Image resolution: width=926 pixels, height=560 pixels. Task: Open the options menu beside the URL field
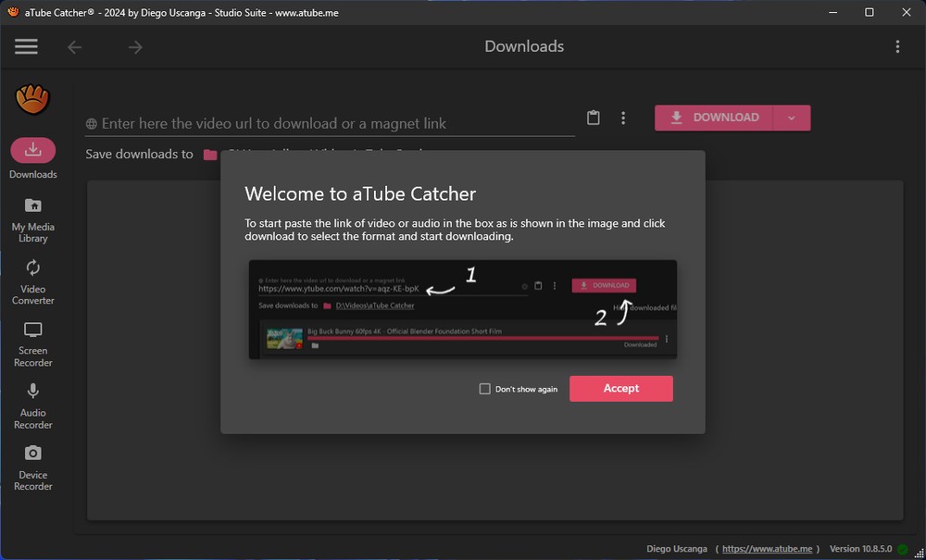[x=622, y=118]
